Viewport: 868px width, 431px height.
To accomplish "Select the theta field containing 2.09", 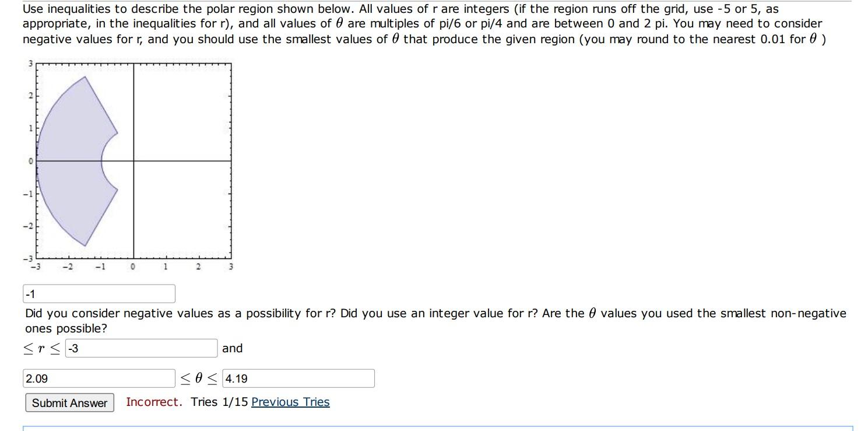I will 99,379.
